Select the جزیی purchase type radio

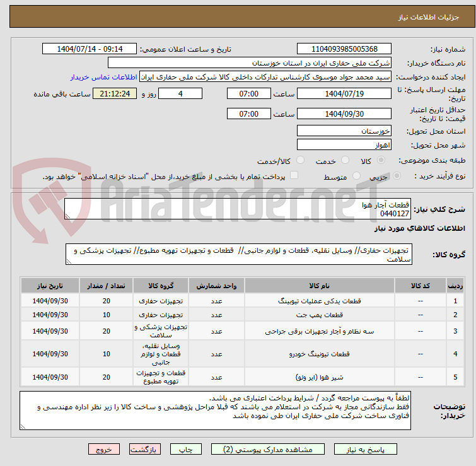pos(397,176)
